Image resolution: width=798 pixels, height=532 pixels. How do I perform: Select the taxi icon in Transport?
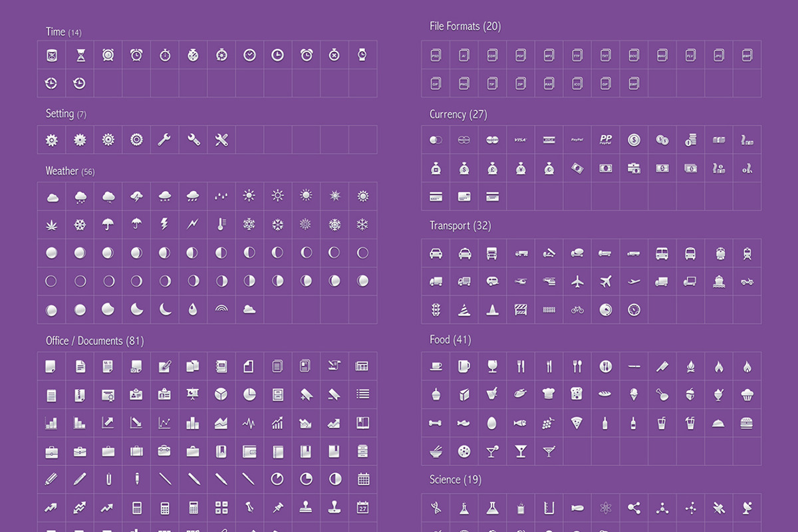point(464,253)
